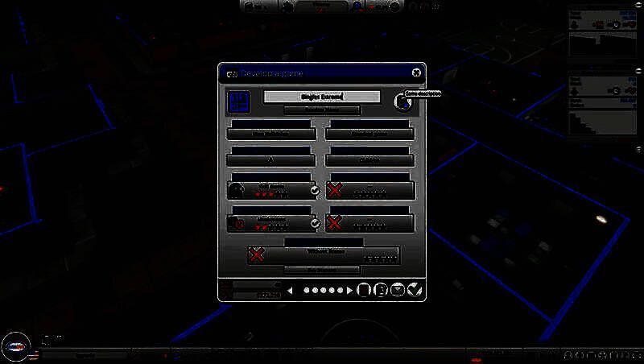Click the game description icon beside the name field
This screenshot has height=364, width=644.
pos(400,101)
